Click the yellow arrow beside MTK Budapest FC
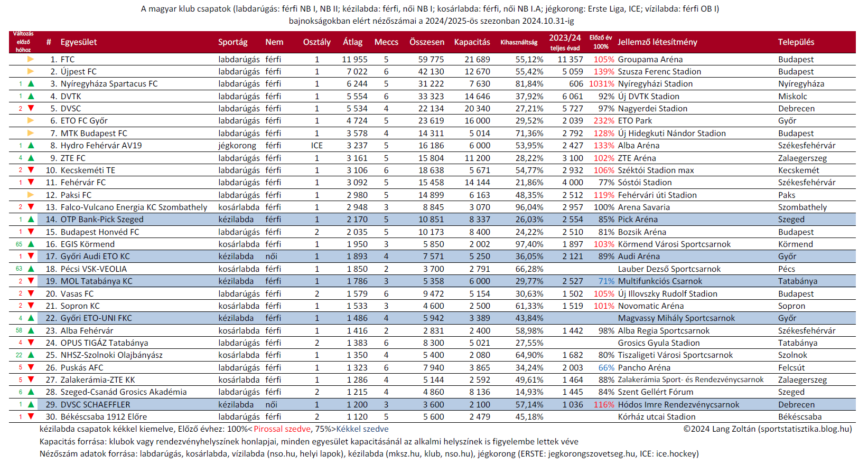Image resolution: width=868 pixels, height=465 pixels. pos(31,133)
